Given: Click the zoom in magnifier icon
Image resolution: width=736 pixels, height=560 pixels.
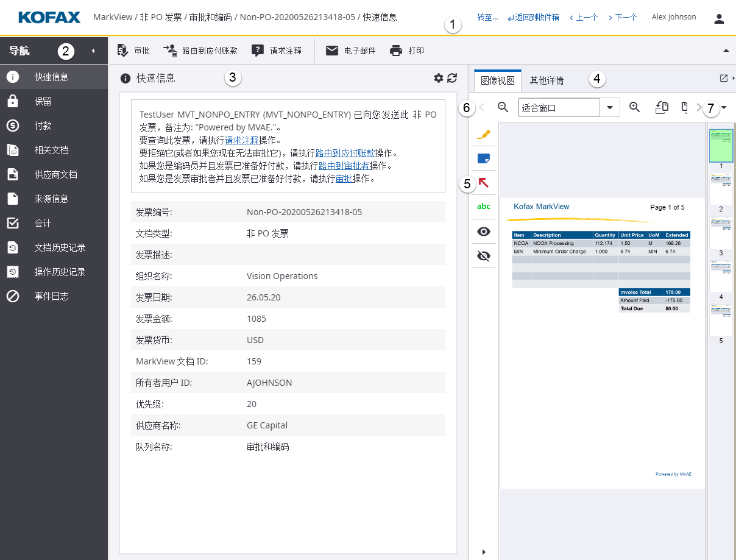Looking at the screenshot, I should point(634,107).
